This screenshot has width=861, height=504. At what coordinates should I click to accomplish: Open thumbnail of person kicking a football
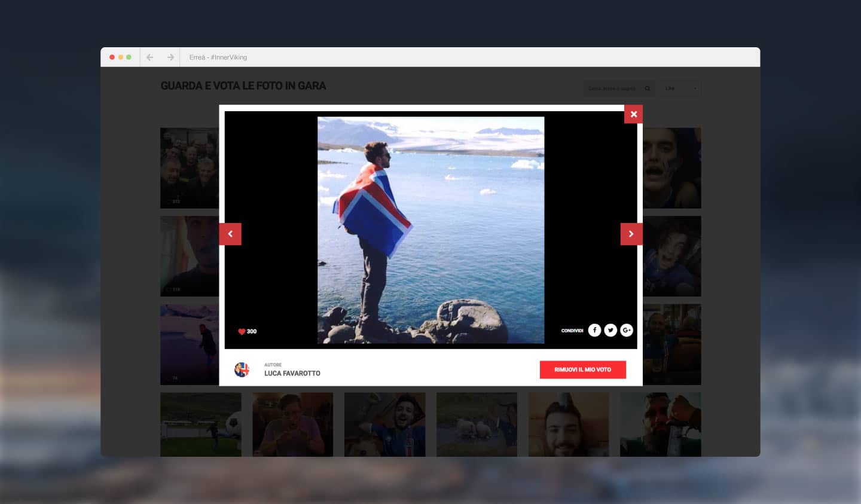click(201, 424)
